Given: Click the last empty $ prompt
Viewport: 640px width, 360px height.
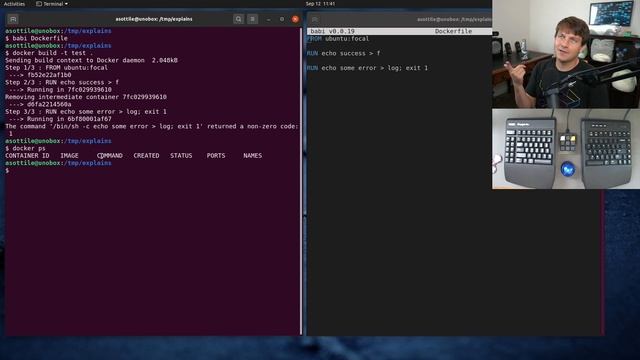Looking at the screenshot, I should 7,171.
